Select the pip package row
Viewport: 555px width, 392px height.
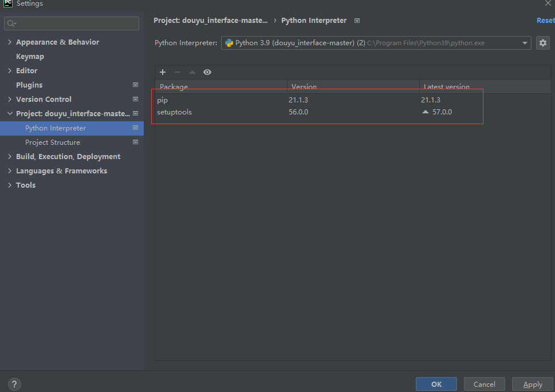point(353,100)
